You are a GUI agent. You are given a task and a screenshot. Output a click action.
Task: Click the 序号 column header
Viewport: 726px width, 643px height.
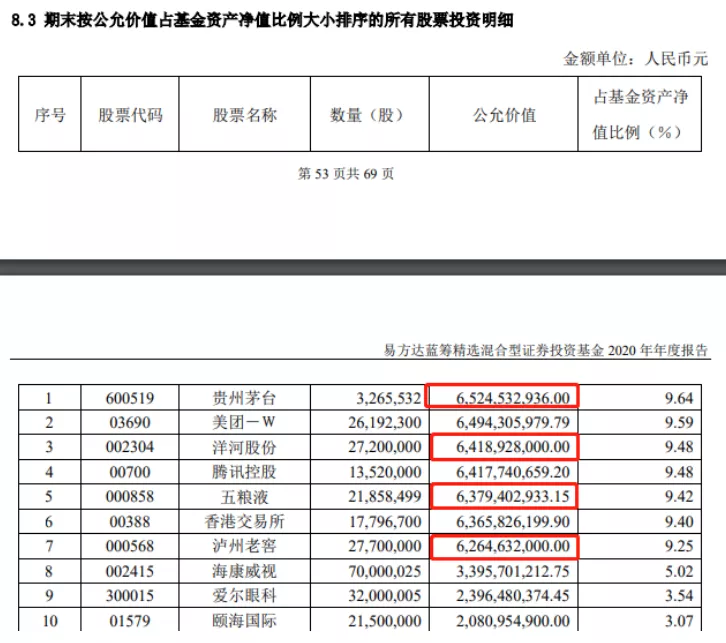pos(50,114)
